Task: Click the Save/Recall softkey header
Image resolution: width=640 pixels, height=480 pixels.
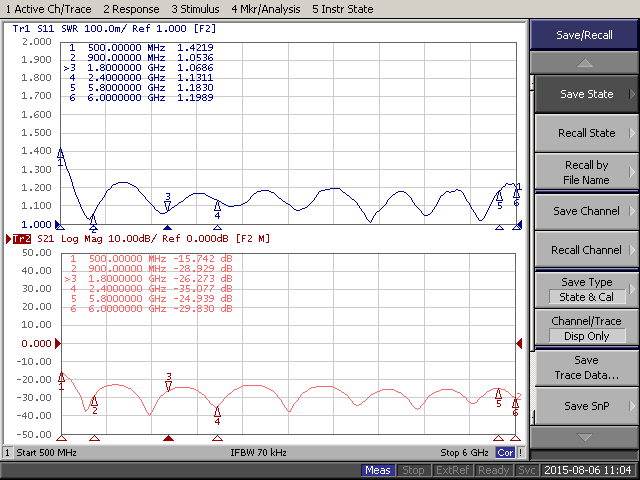Action: pyautogui.click(x=584, y=35)
